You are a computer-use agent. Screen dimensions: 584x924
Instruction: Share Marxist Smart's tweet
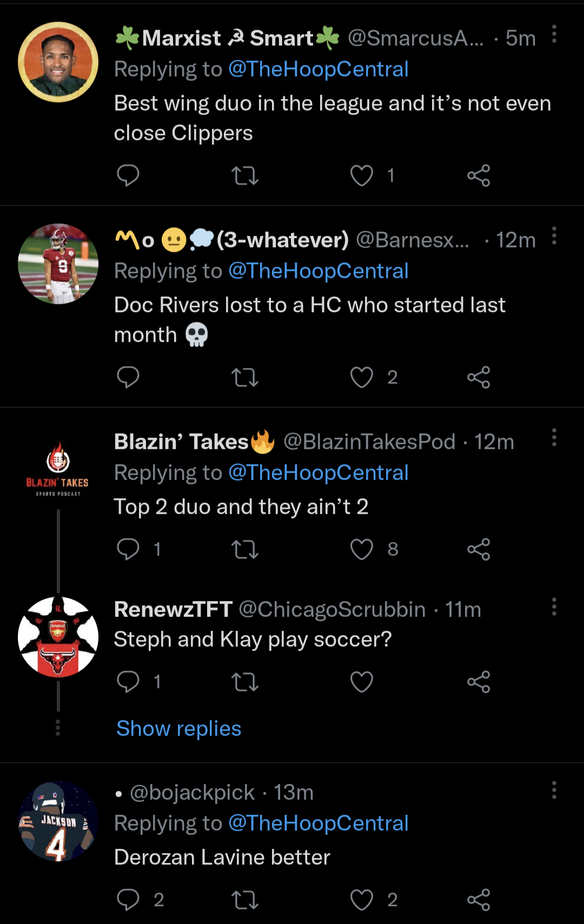(x=479, y=175)
